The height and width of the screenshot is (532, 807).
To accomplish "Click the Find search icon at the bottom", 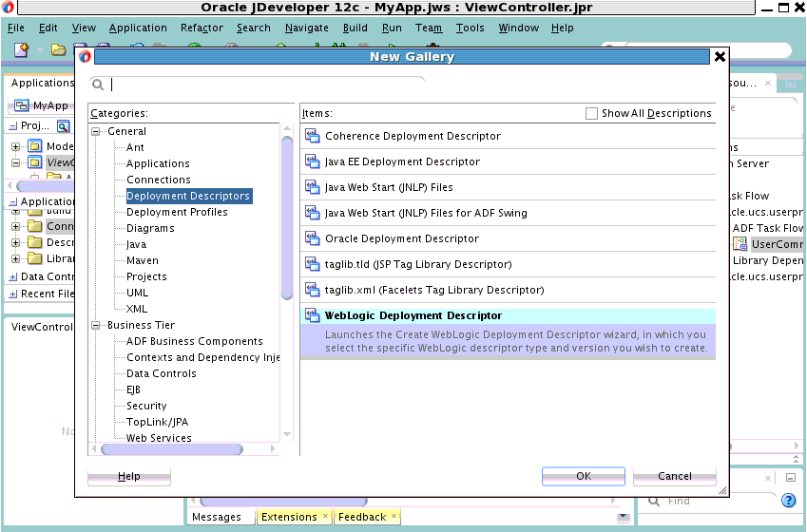I will (x=654, y=501).
